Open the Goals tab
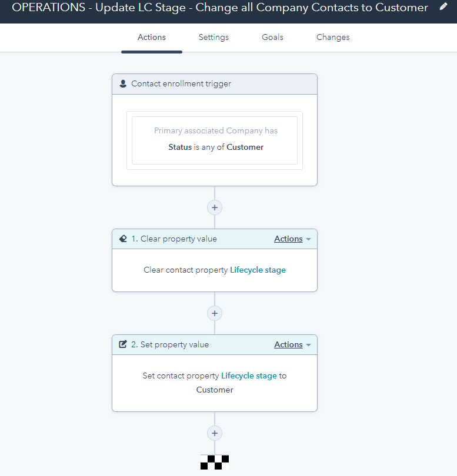457x476 pixels. (272, 37)
